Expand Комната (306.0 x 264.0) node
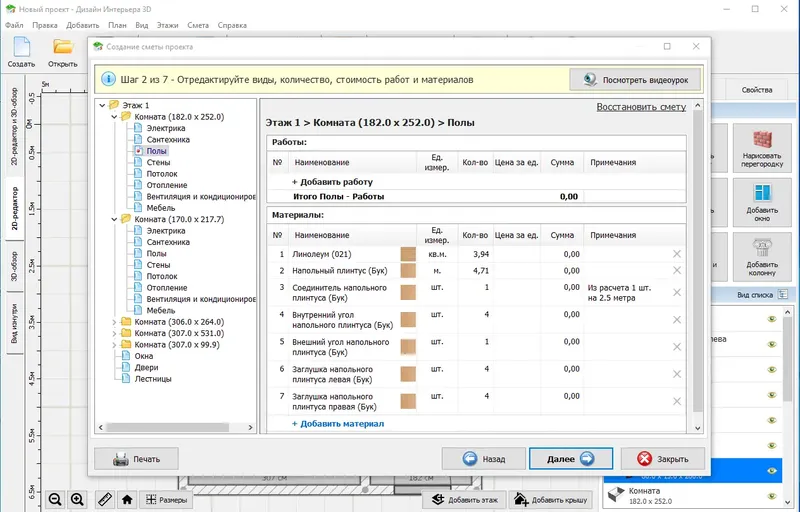Viewport: 800px width, 512px height. click(x=114, y=322)
